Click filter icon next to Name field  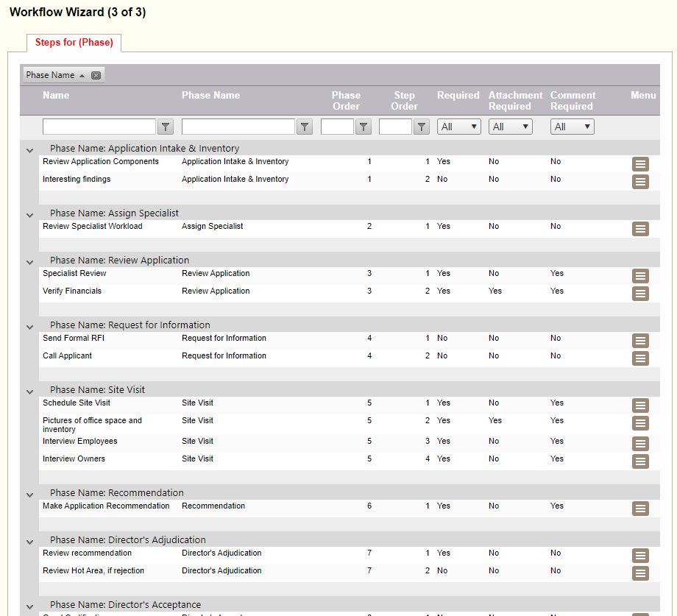(166, 127)
